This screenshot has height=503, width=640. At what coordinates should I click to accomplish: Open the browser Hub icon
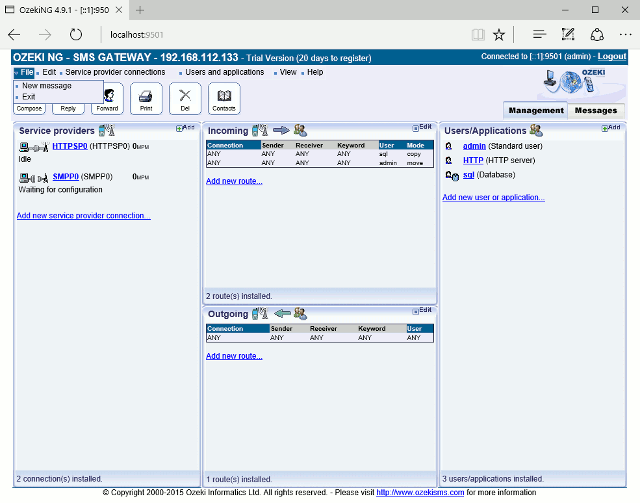pyautogui.click(x=539, y=35)
